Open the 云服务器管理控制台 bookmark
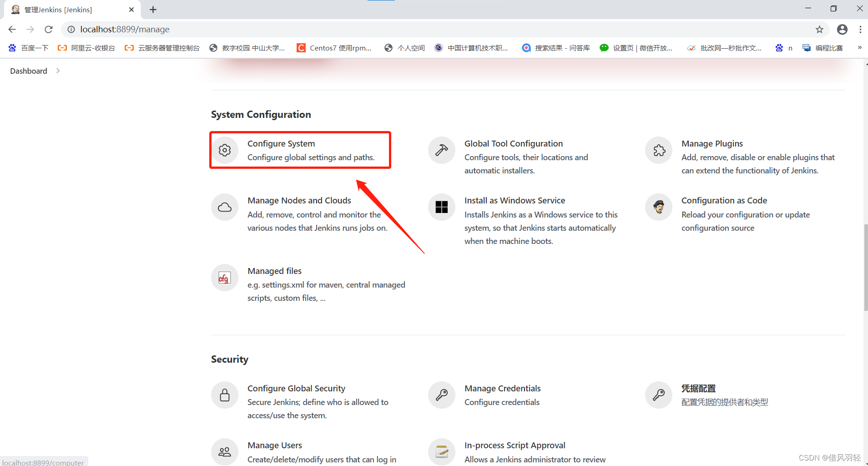This screenshot has height=466, width=868. 162,48
